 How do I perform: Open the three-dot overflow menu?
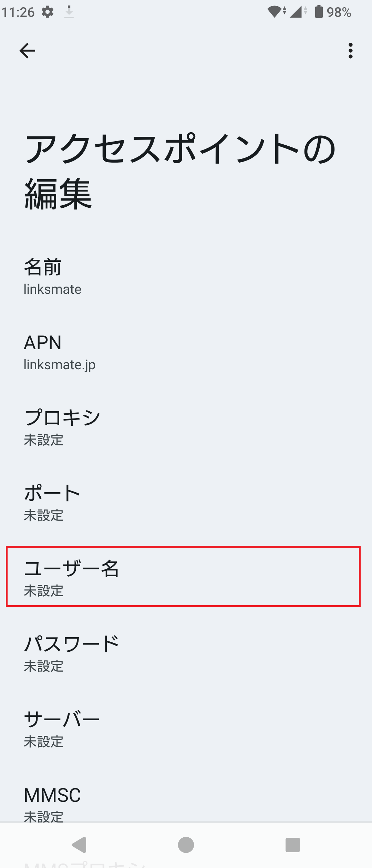pyautogui.click(x=350, y=51)
